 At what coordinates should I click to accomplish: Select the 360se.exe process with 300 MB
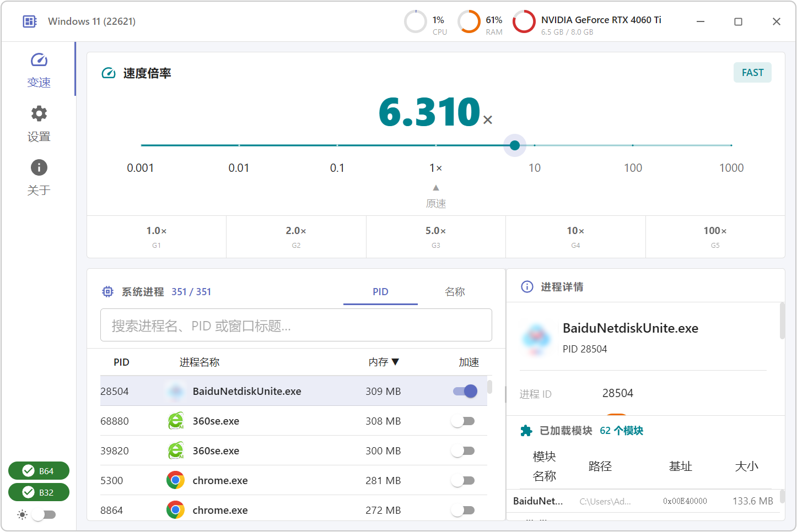[x=294, y=451]
